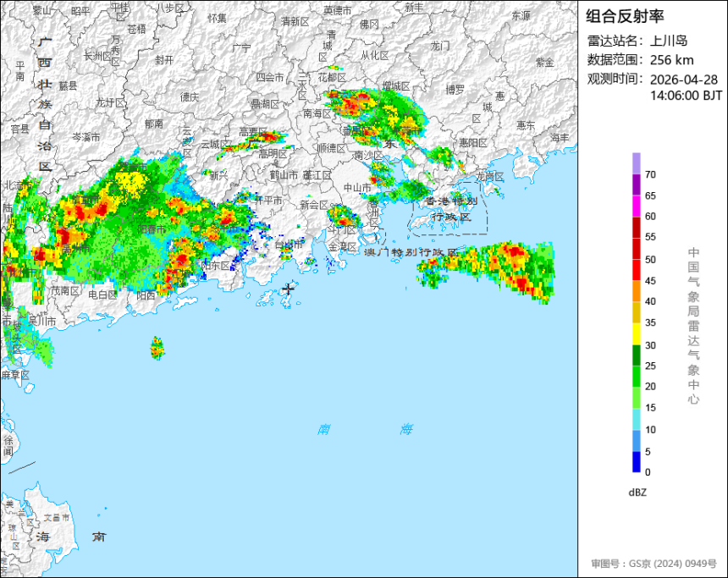Select the 40 dBZ orange legend swatch

pyautogui.click(x=636, y=291)
